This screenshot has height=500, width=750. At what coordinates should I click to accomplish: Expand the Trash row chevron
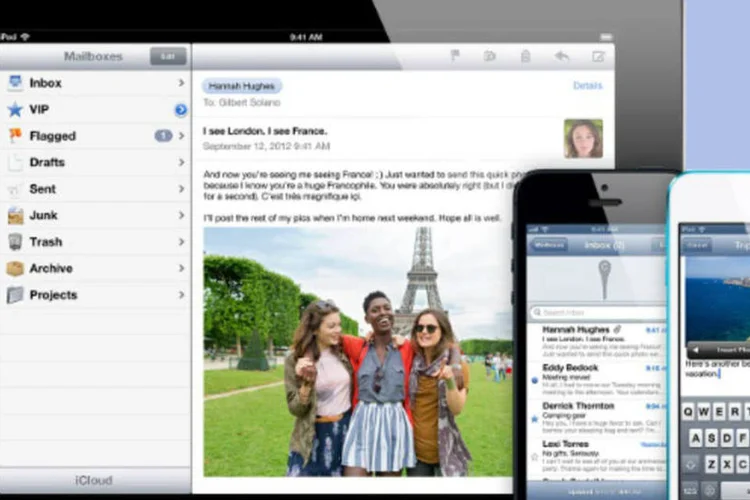tap(181, 242)
